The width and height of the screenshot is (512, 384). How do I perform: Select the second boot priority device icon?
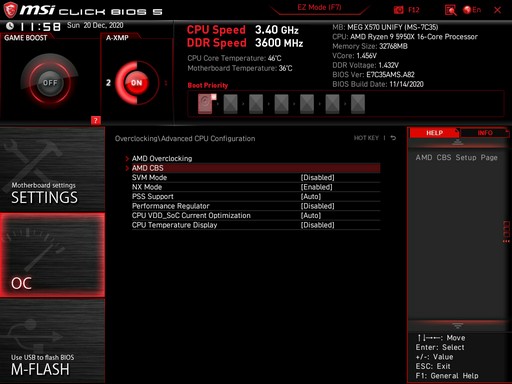pyautogui.click(x=230, y=104)
